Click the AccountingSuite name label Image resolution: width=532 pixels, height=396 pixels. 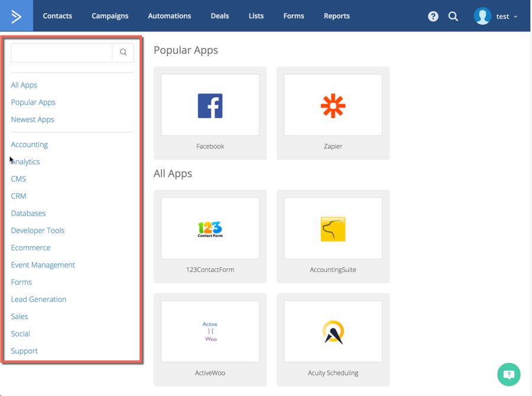[x=333, y=270]
